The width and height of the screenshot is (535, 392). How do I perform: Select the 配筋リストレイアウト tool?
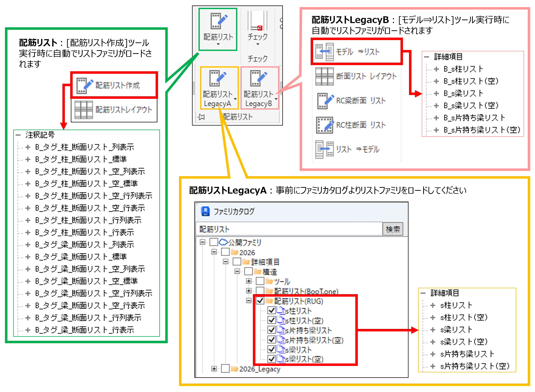(114, 110)
